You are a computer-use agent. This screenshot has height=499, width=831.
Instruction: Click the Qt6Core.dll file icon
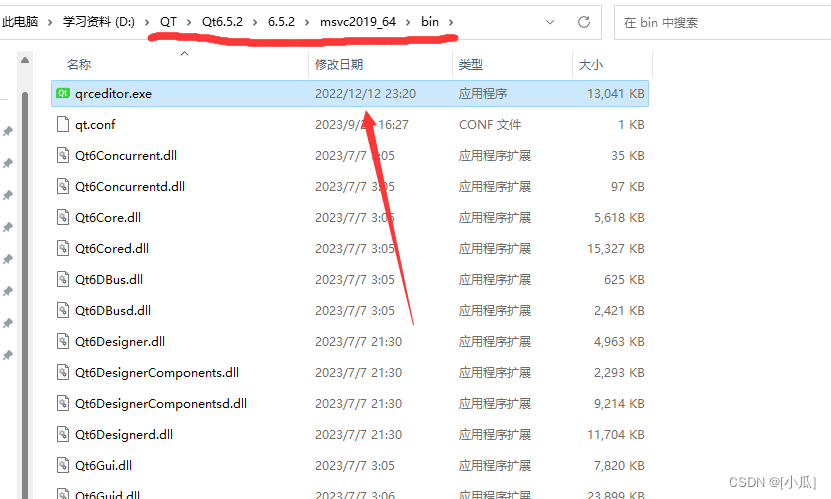click(x=63, y=217)
